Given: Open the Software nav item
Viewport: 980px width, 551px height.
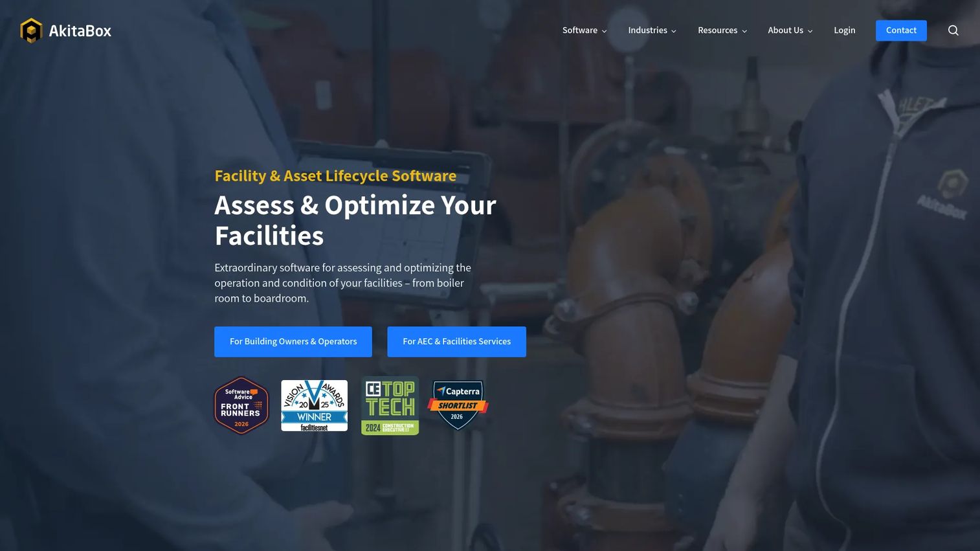Looking at the screenshot, I should [x=579, y=30].
